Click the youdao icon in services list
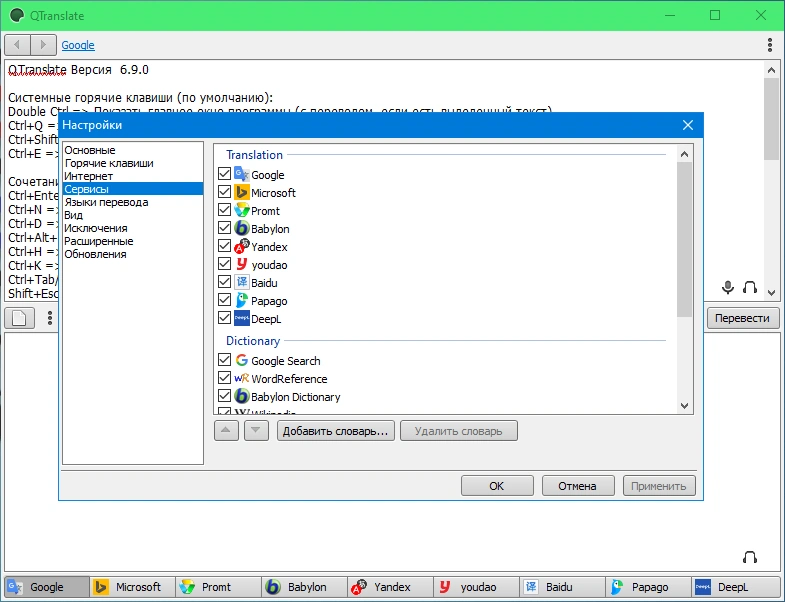785x602 pixels. point(241,264)
